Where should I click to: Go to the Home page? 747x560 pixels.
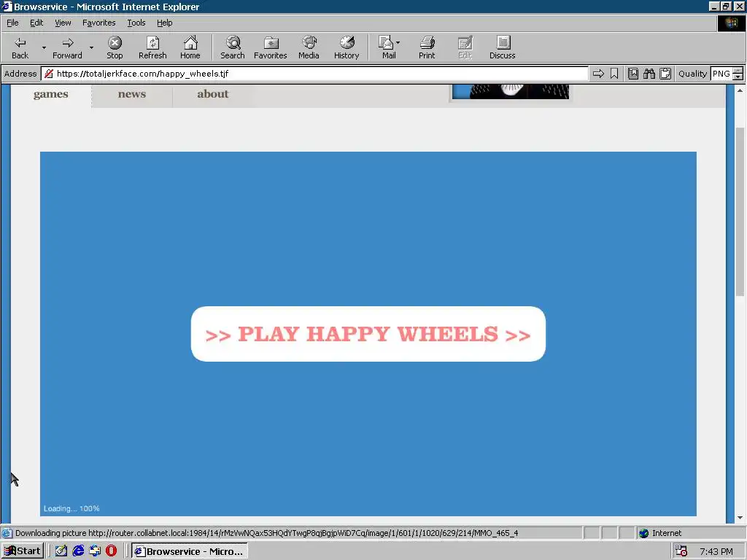[190, 47]
